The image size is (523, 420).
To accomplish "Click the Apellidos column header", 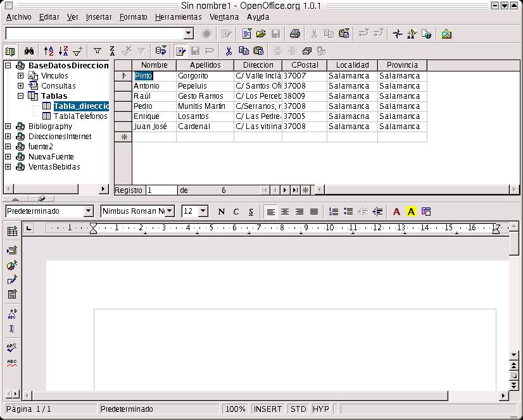I will (205, 65).
